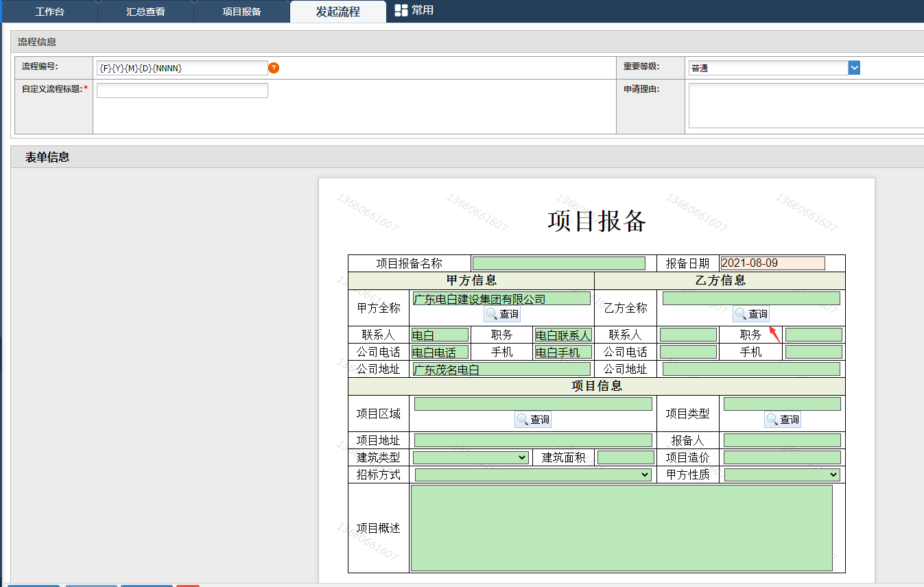Switch to the 工作台 tab
This screenshot has width=924, height=587.
(49, 12)
